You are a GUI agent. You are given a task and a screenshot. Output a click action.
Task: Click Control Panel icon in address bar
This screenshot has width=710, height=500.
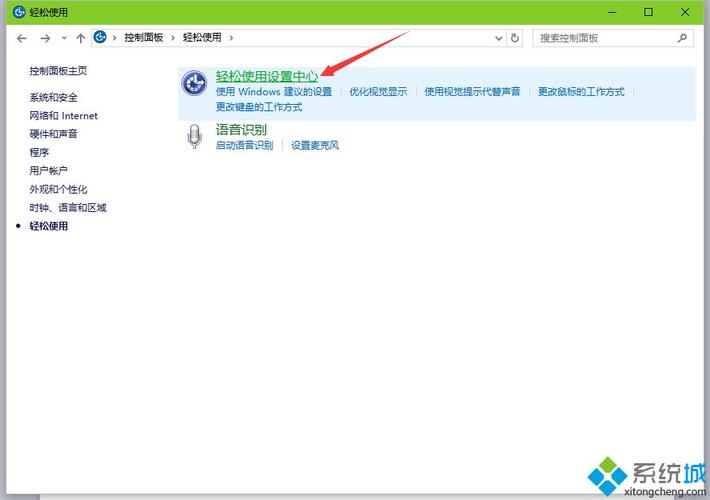click(100, 38)
